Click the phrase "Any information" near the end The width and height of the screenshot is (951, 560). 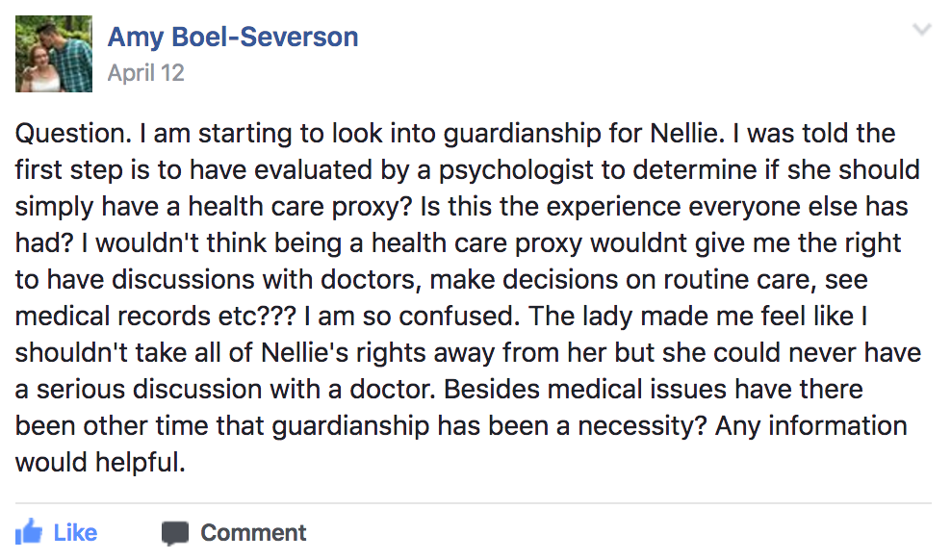point(810,425)
